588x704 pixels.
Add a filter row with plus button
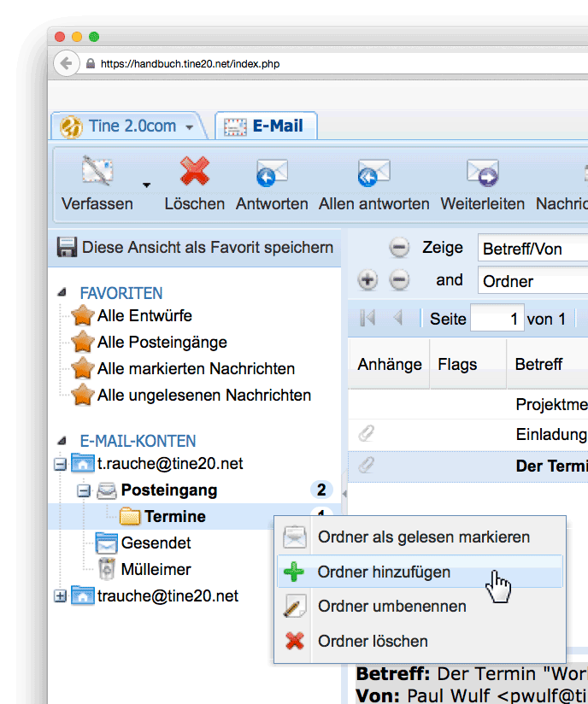click(x=367, y=279)
